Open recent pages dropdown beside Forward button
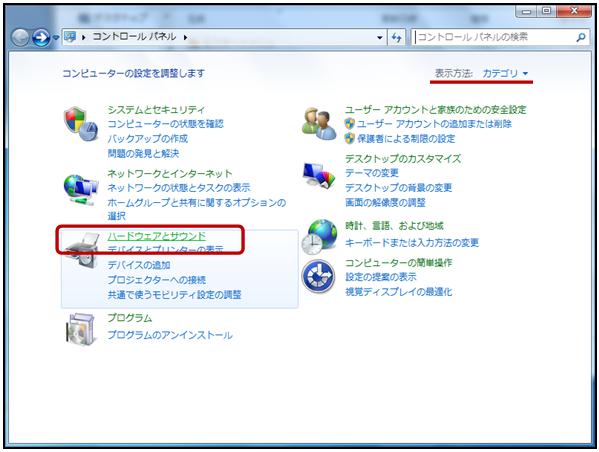This screenshot has height=452, width=599. click(56, 37)
